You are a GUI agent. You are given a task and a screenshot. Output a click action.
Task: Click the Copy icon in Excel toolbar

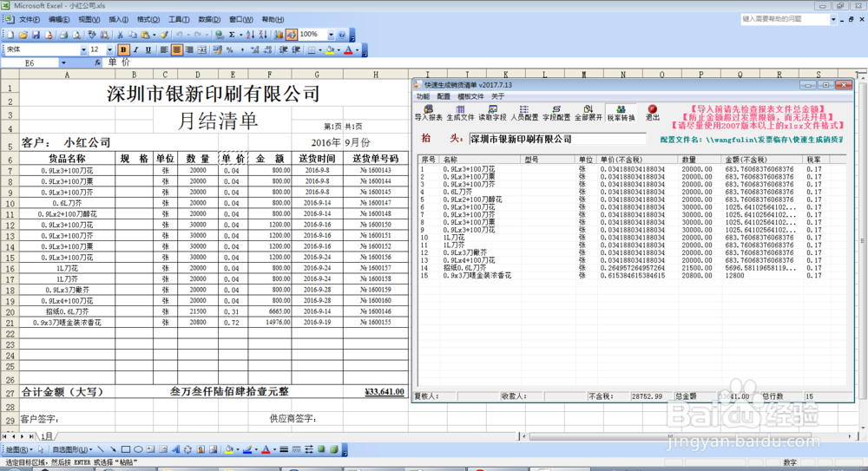tap(132, 35)
